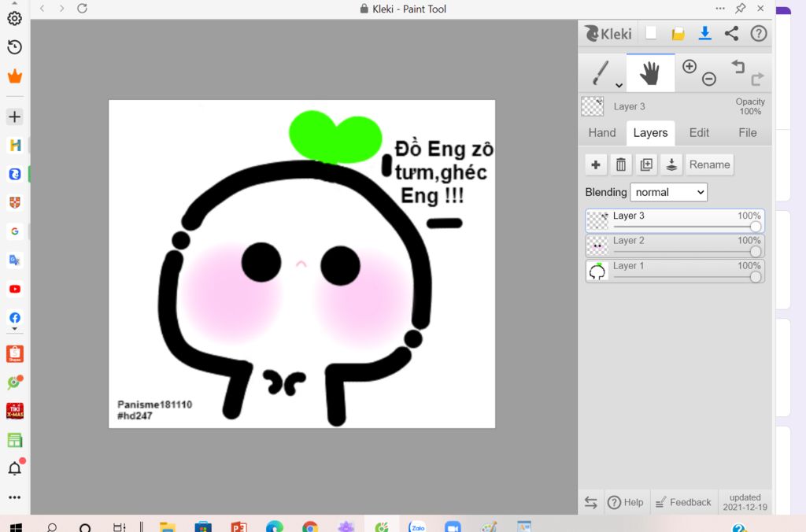Select Layer 1 in the layers list
Screen dimensions: 806x532
point(675,271)
